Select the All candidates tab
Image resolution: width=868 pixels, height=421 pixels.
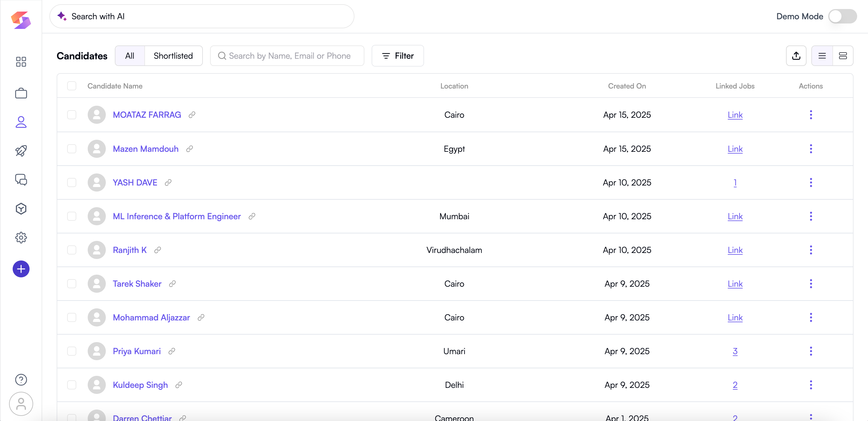coord(130,56)
